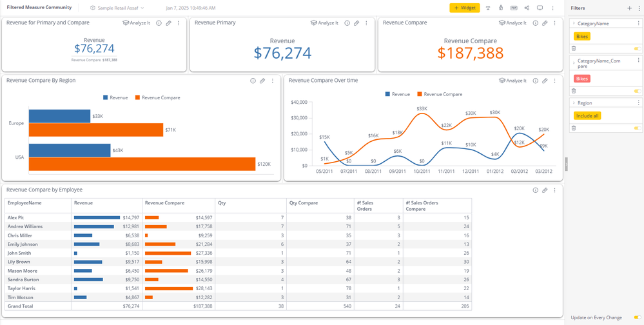Delete the CategoryName filter with trash icon
Screen dimensions: 644x325
click(574, 48)
